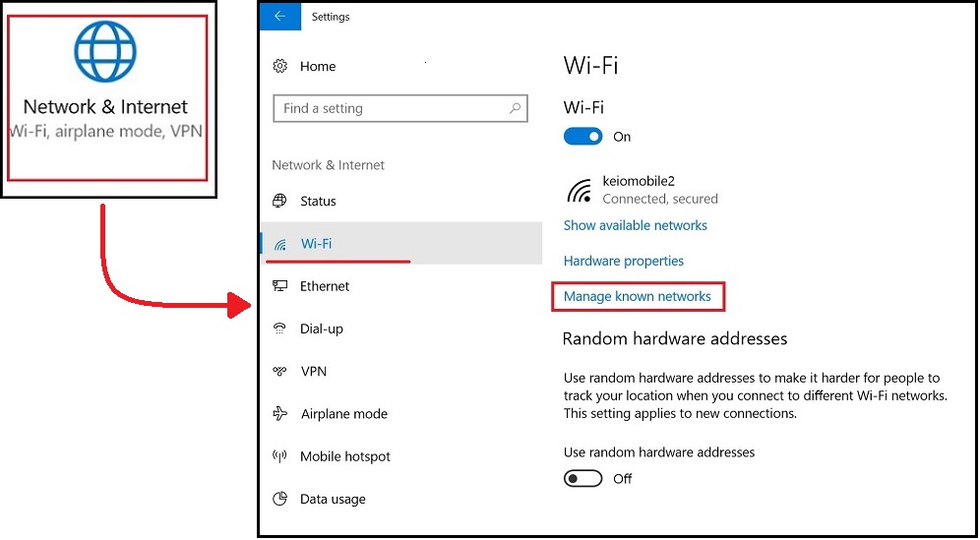Click the Airplane mode icon
The height and width of the screenshot is (540, 980).
(x=280, y=414)
